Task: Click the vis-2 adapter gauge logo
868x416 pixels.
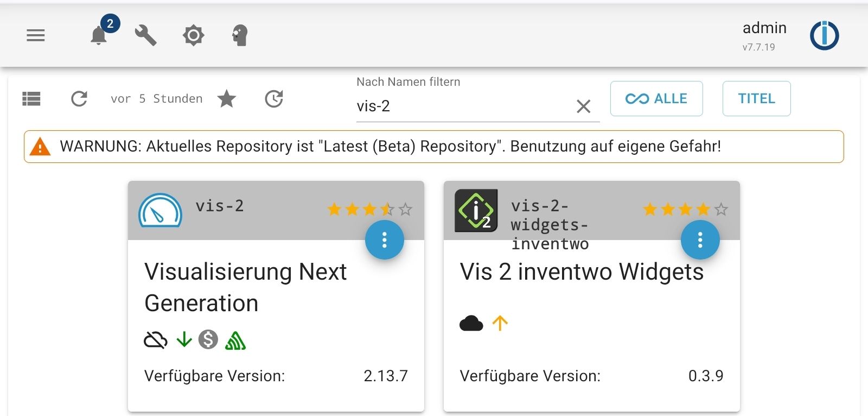Action: [160, 210]
